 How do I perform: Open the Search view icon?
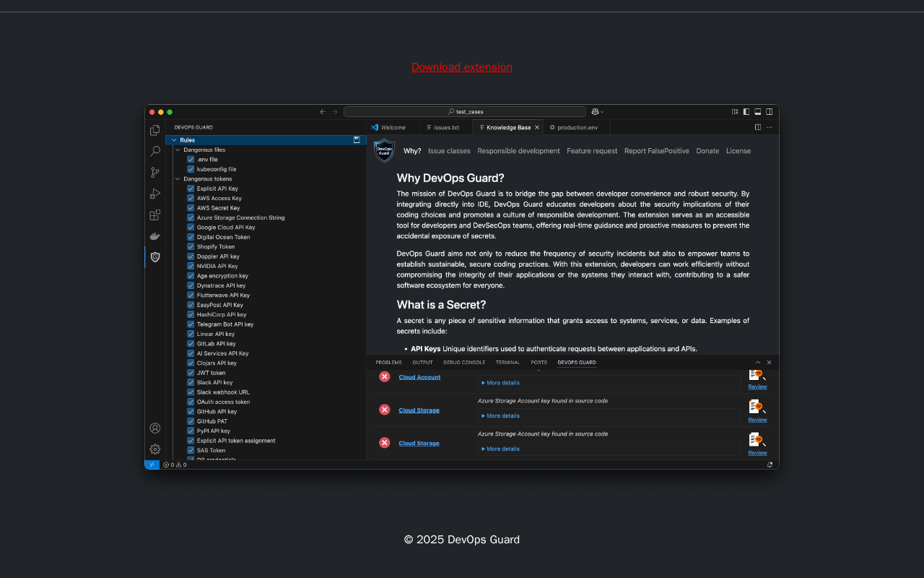tap(154, 151)
